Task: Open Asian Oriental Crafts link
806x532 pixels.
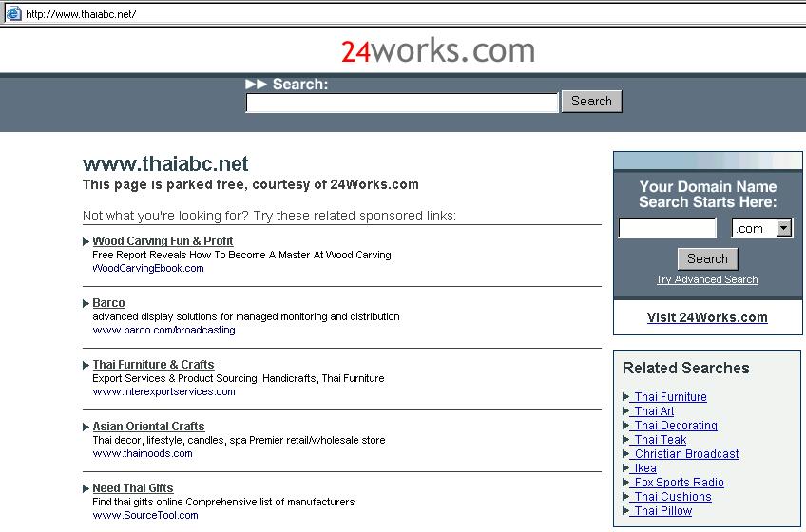Action: point(148,427)
